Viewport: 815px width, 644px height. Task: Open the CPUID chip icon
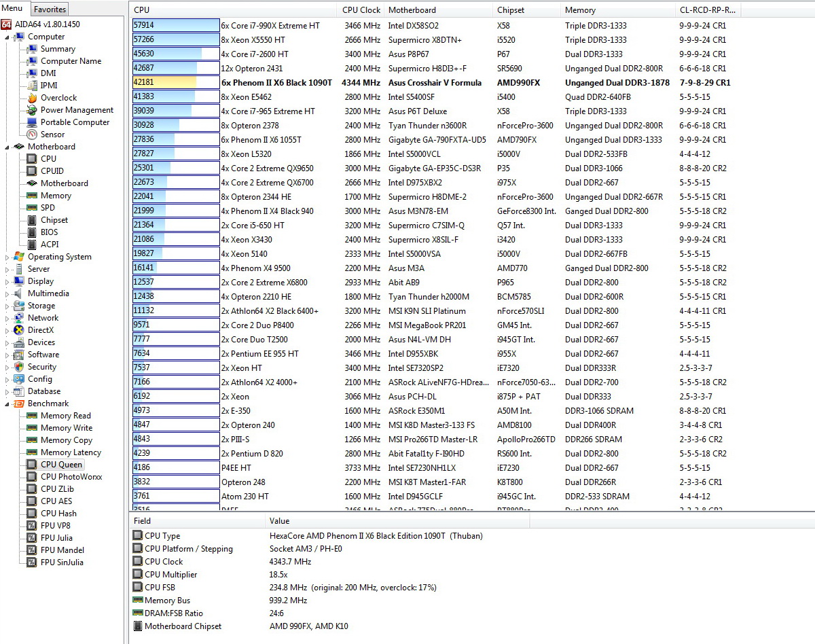pyautogui.click(x=32, y=171)
